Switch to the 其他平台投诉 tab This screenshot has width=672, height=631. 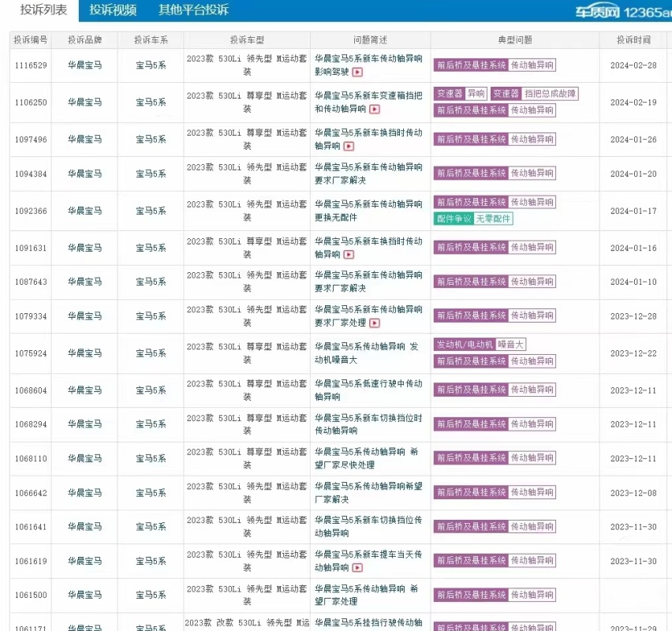pos(194,10)
